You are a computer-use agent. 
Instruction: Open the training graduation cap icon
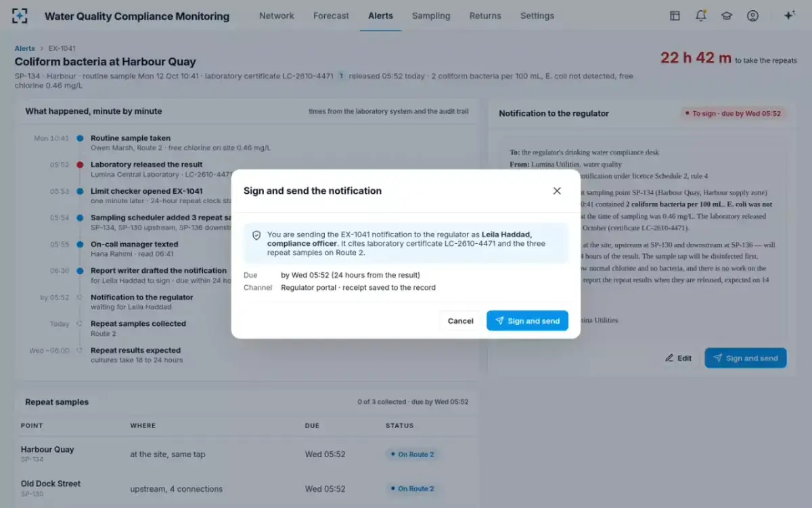click(x=727, y=16)
